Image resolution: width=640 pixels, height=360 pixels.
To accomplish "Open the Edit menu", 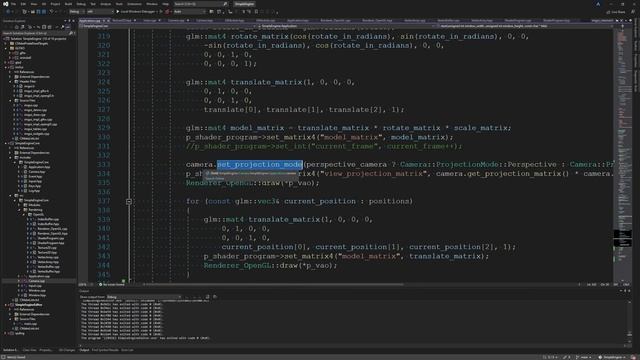I will click(x=23, y=4).
